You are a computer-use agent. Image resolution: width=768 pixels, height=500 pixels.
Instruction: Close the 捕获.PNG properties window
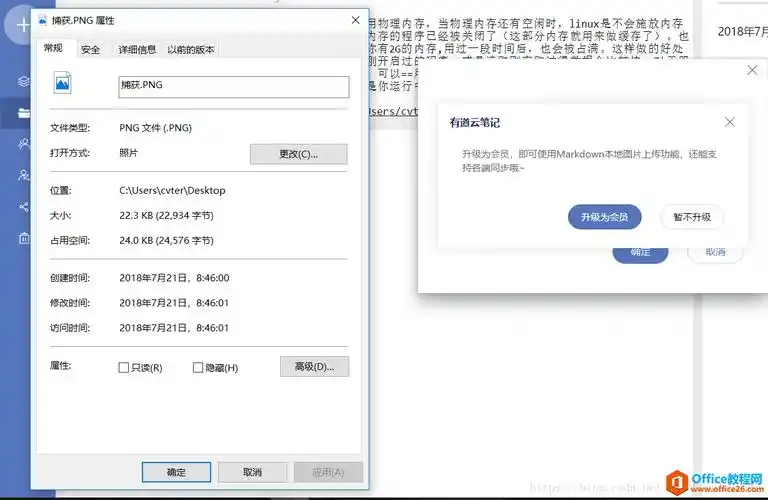(355, 20)
